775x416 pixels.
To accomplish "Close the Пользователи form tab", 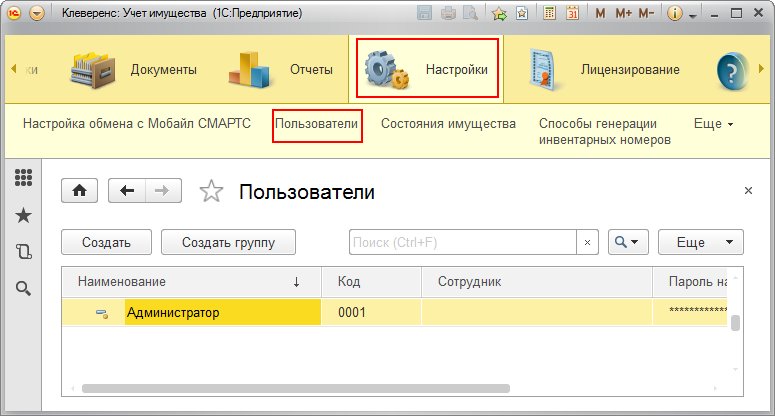I will [x=748, y=191].
